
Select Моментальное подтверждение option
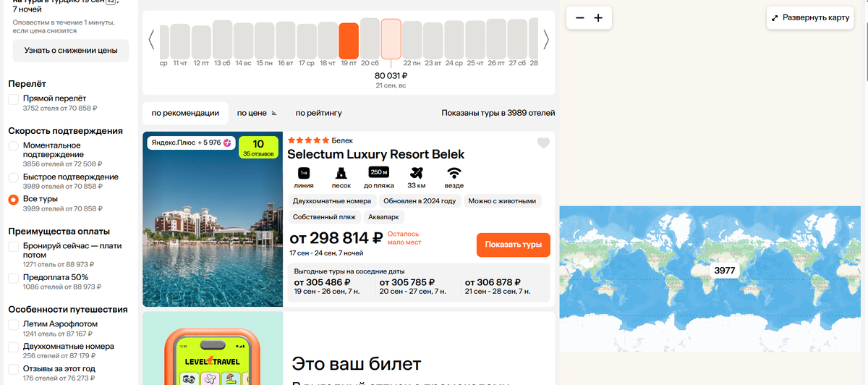[x=14, y=145]
